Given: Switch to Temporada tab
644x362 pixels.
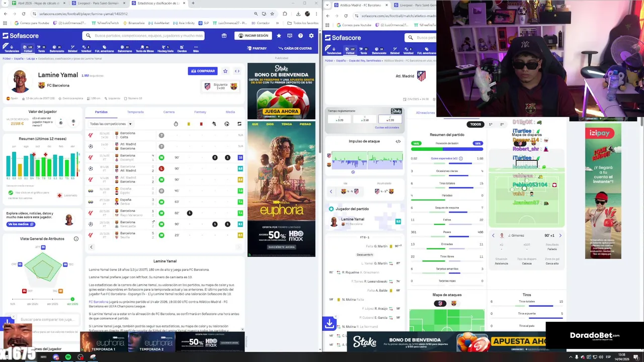Looking at the screenshot, I should click(x=135, y=112).
